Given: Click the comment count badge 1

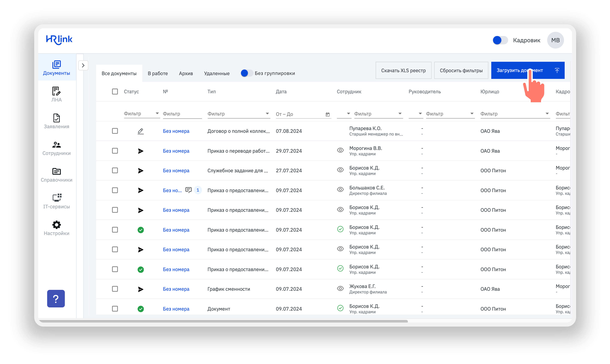Looking at the screenshot, I should pos(198,190).
